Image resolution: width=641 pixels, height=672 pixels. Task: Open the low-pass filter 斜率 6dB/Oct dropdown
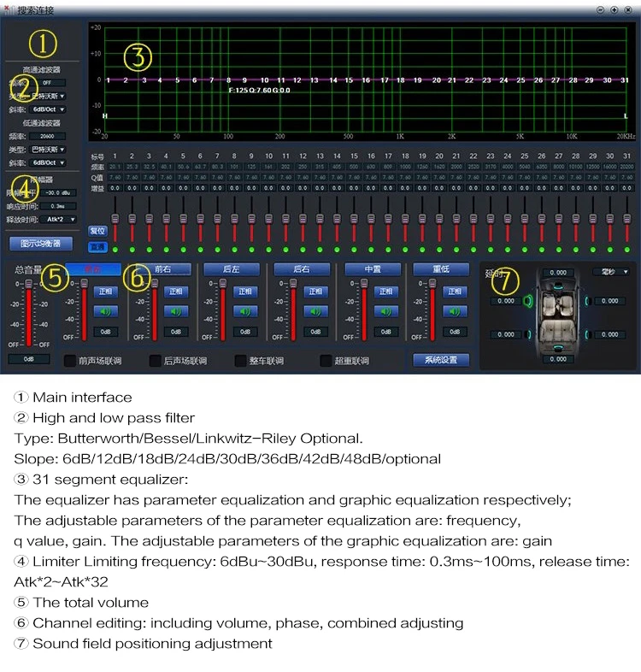pos(48,162)
